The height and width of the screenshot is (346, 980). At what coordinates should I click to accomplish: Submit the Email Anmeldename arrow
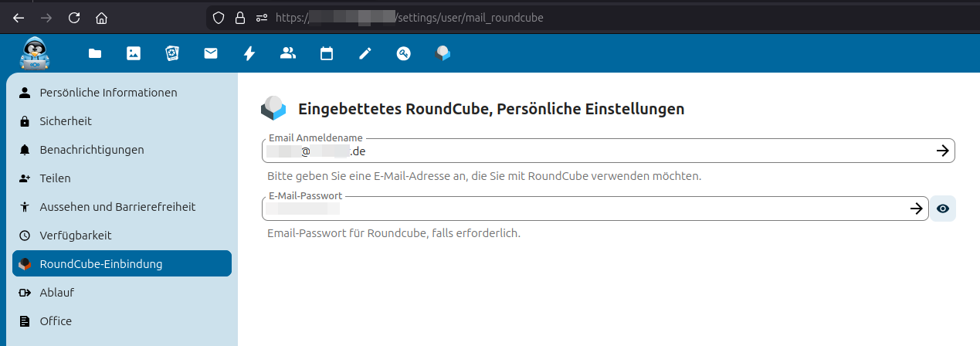coord(942,151)
